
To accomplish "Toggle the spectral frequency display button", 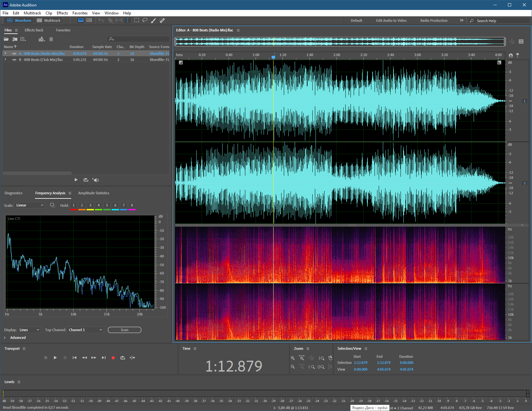I will click(x=81, y=20).
